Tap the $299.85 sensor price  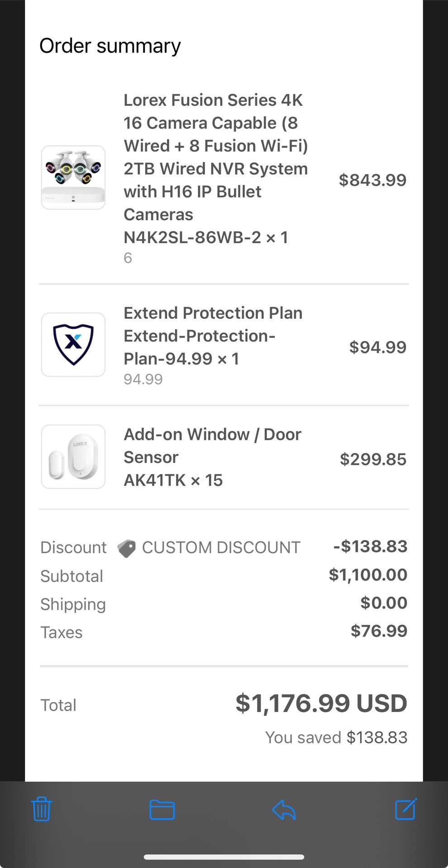(373, 459)
